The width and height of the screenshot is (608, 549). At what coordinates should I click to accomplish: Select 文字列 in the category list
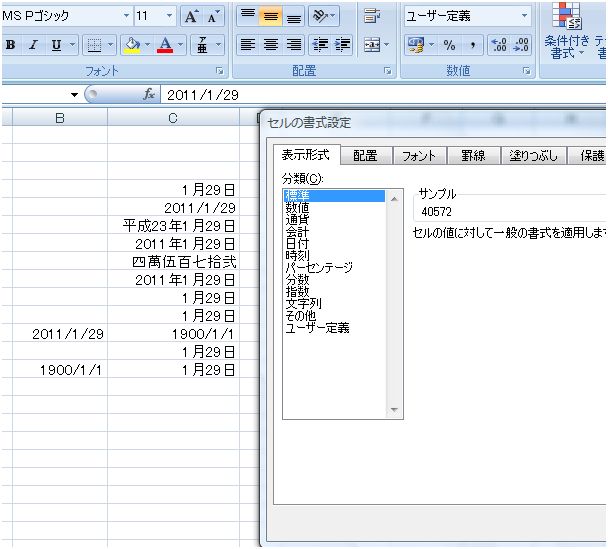tap(334, 304)
